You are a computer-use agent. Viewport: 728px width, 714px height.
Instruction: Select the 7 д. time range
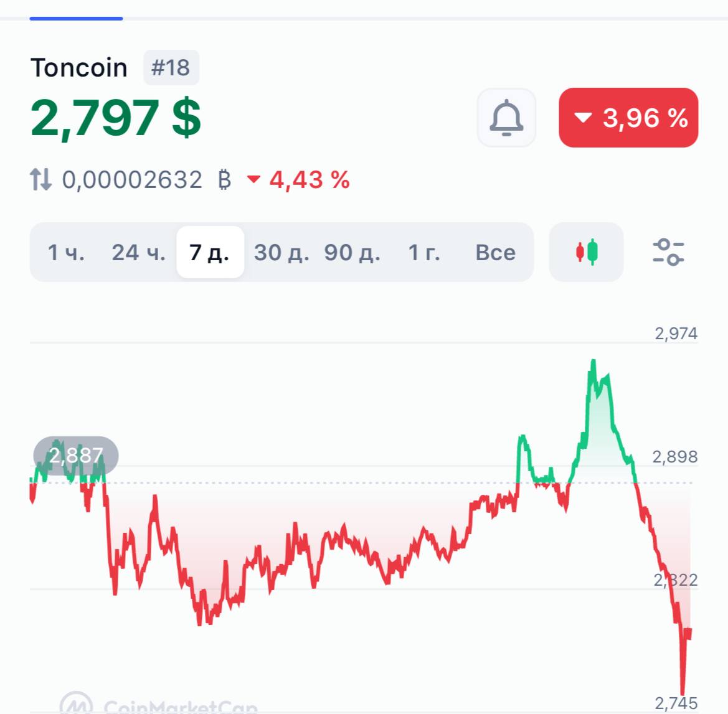[210, 252]
